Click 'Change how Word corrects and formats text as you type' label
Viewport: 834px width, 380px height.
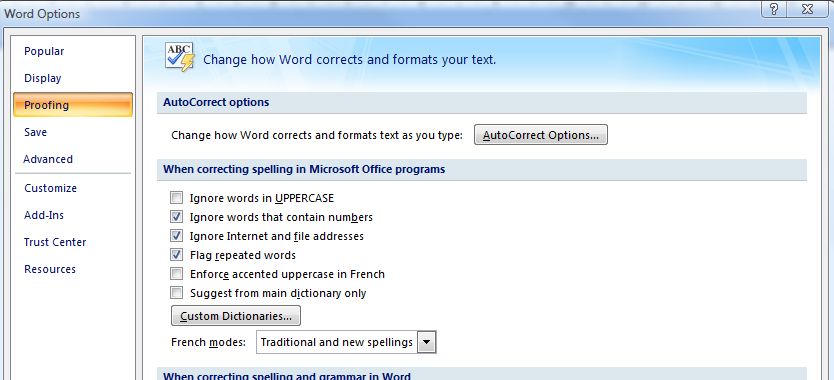pos(317,135)
